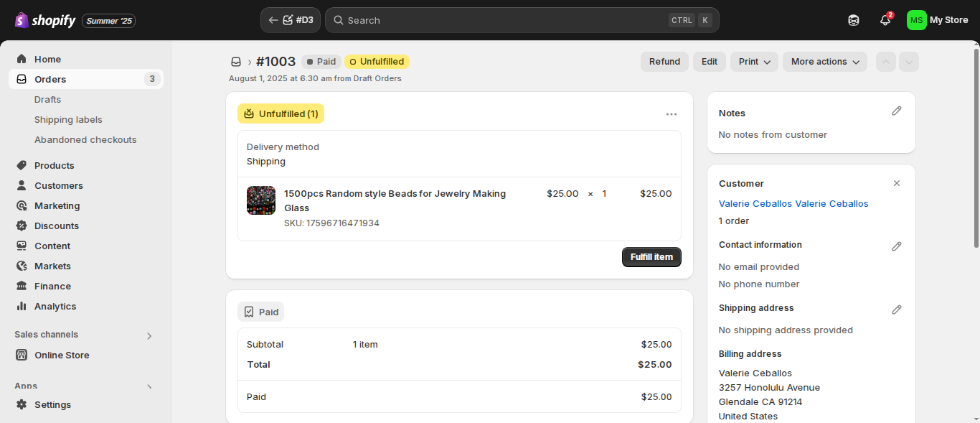The image size is (980, 423).
Task: Focus the Search field in the top bar
Action: [522, 20]
